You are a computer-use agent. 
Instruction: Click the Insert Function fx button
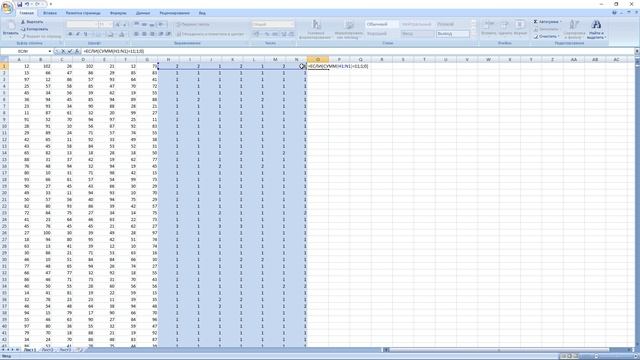coord(77,51)
